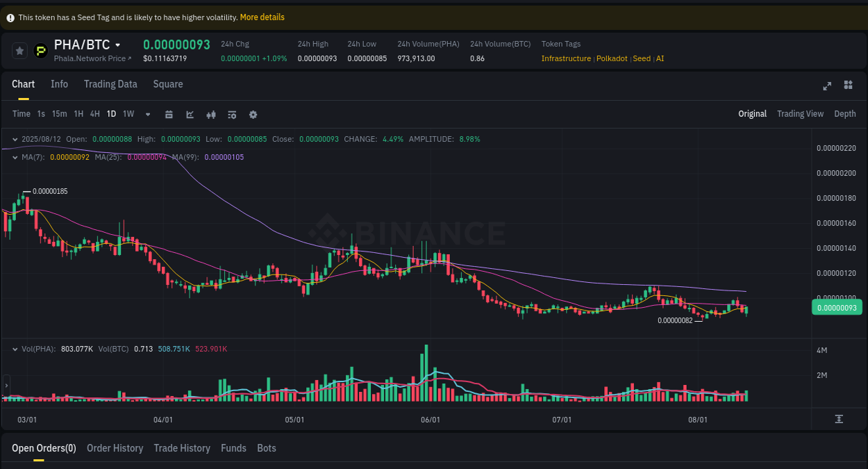868x469 pixels.
Task: Click the green last price label 0.00000093
Action: [837, 306]
